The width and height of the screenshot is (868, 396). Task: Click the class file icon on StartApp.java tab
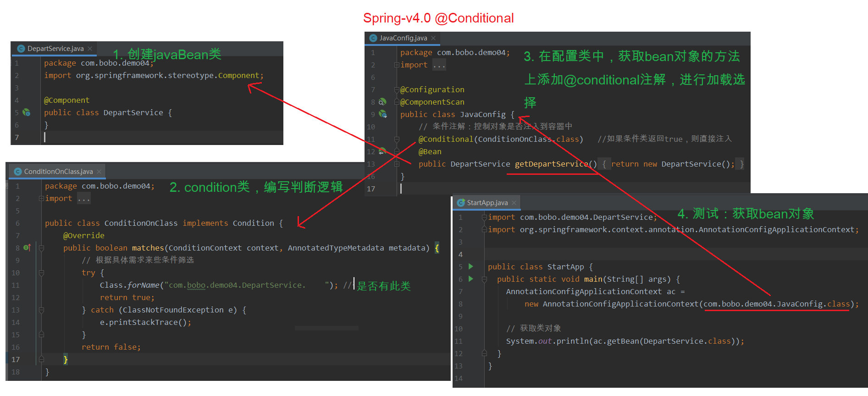[461, 203]
